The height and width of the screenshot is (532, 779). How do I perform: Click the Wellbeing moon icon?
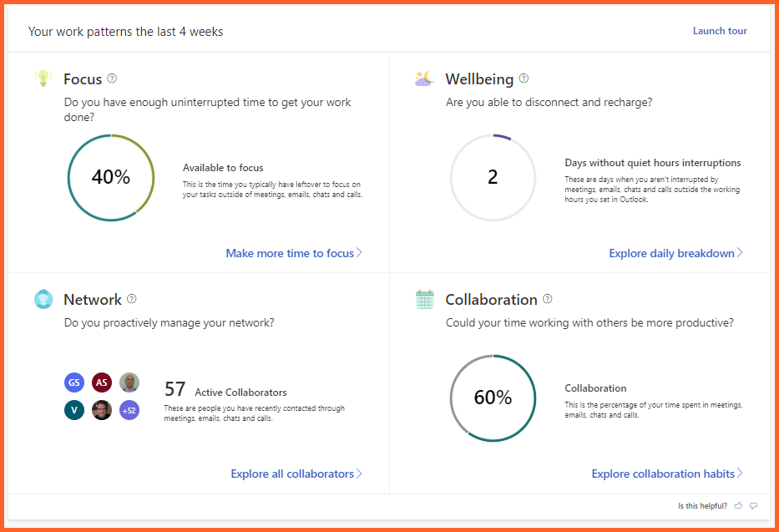424,79
